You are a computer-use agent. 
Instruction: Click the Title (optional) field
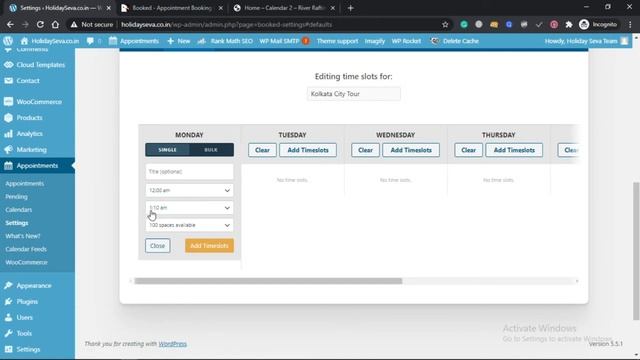pos(189,171)
